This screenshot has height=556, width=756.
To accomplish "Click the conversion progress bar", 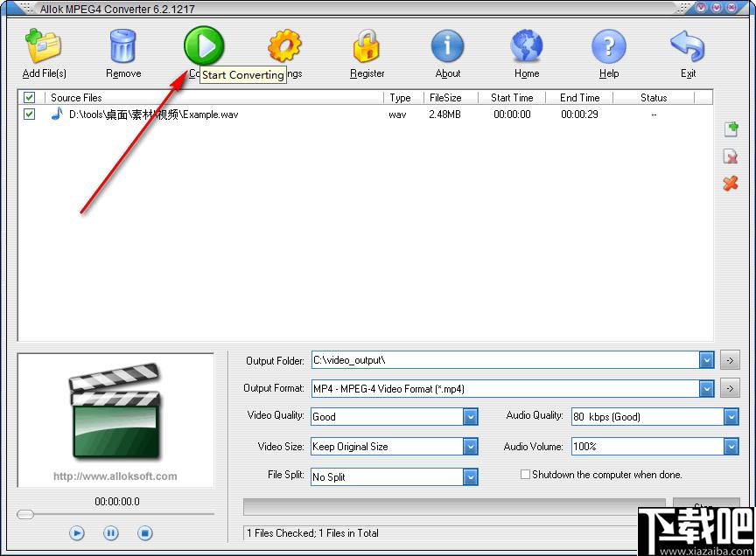I will coord(454,507).
